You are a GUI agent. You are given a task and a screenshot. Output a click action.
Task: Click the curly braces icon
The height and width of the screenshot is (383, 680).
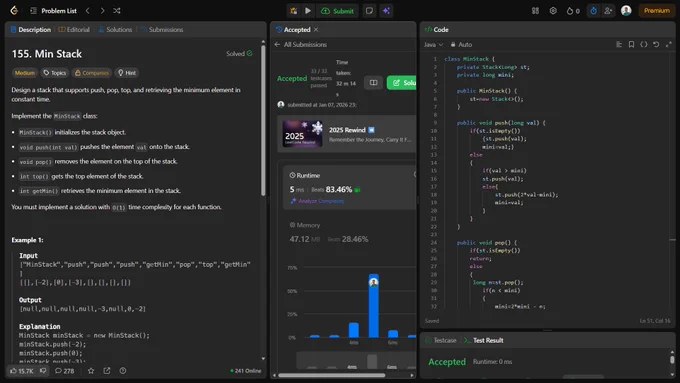(644, 44)
